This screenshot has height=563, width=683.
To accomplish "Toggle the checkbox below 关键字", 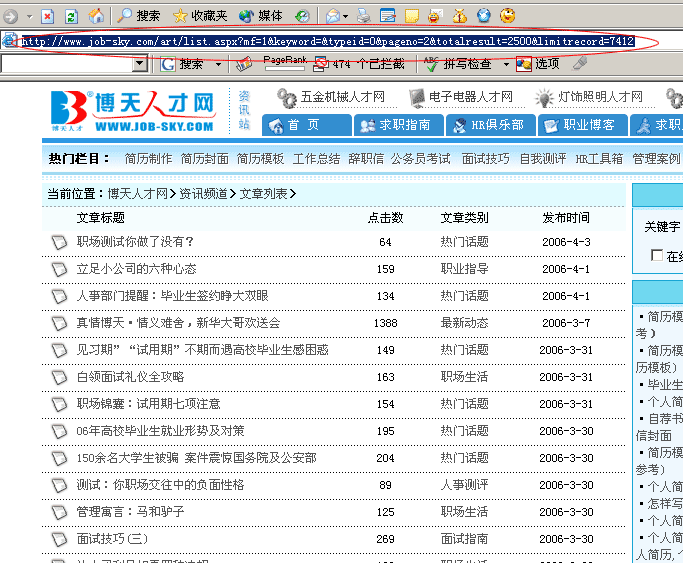I will [x=657, y=256].
